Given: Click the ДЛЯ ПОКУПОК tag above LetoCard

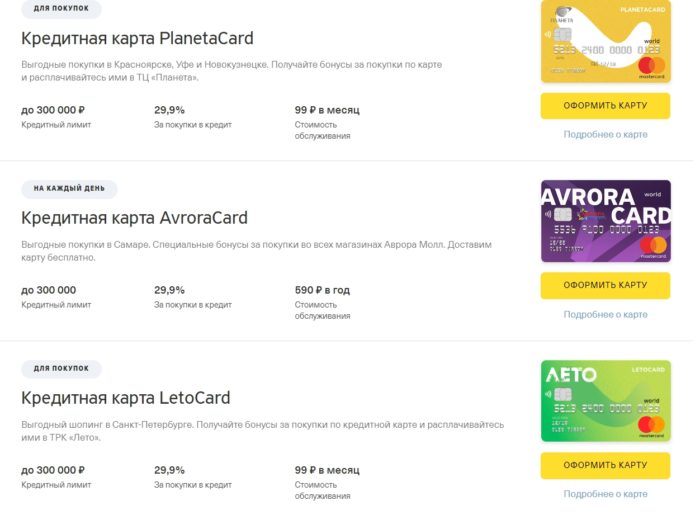Looking at the screenshot, I should pyautogui.click(x=61, y=369).
